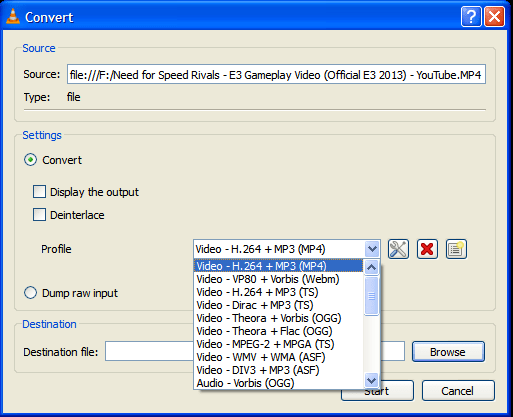
Task: Click the VLC cone icon in title bar
Action: (13, 17)
